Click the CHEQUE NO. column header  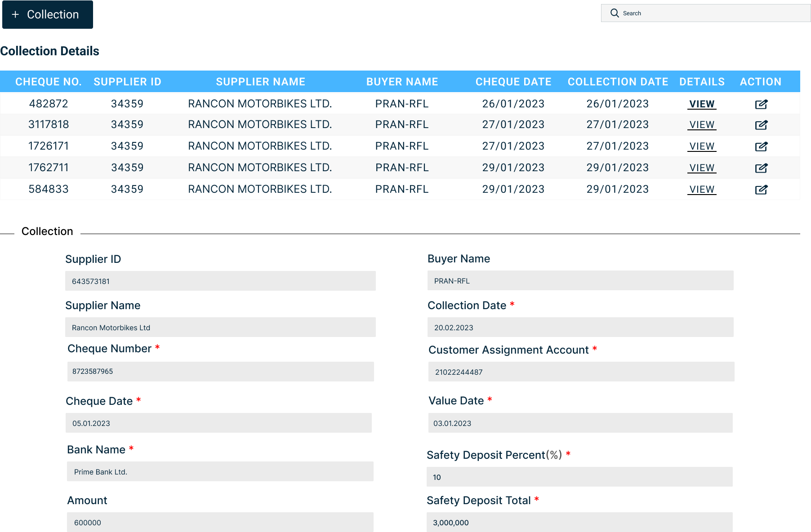click(49, 82)
